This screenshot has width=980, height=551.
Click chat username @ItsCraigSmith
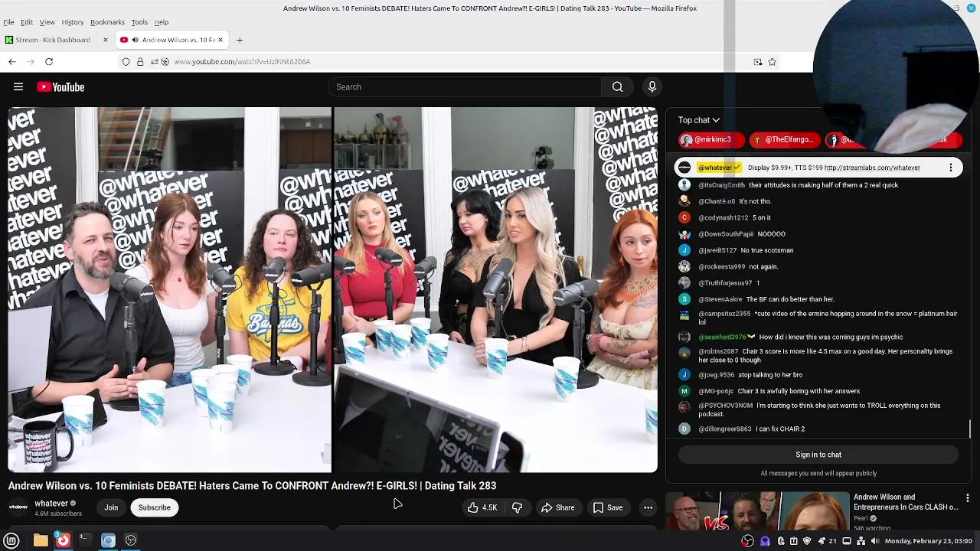tap(721, 185)
